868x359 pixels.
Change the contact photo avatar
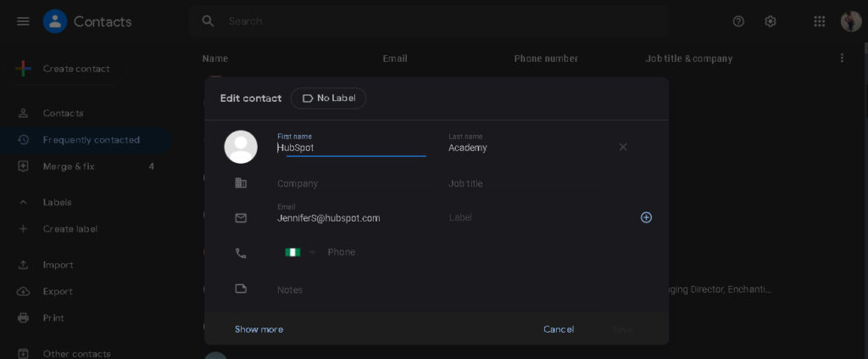pyautogui.click(x=241, y=147)
